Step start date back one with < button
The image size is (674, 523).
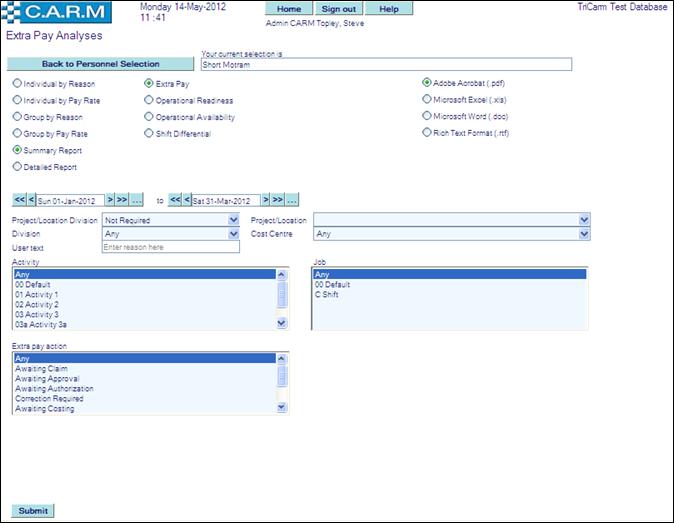pyautogui.click(x=31, y=200)
